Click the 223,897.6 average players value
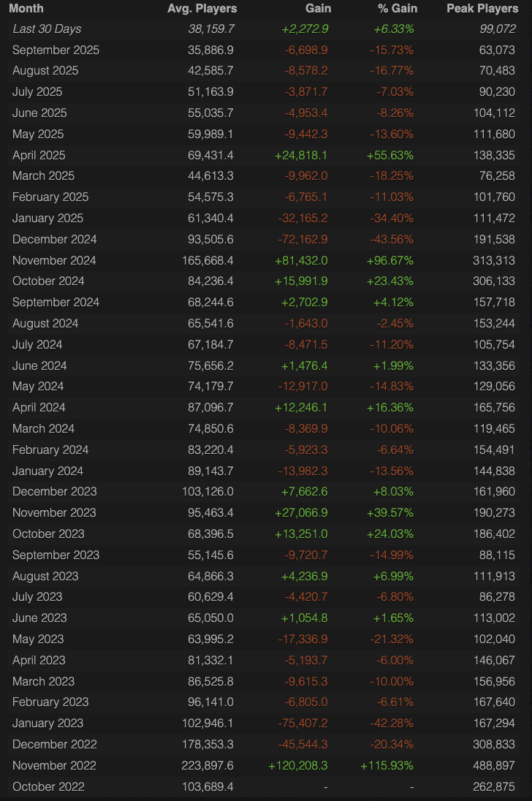Image resolution: width=532 pixels, height=801 pixels. point(208,765)
